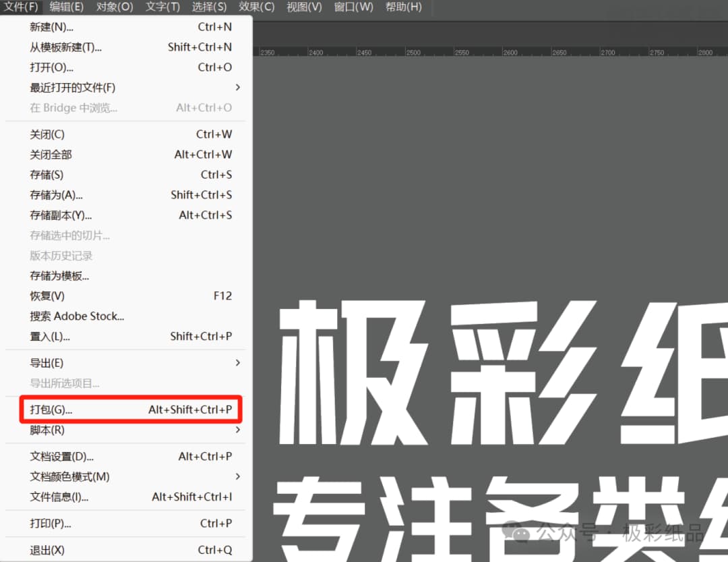
Task: Select 置入(L)... menu entry
Action: click(x=126, y=336)
